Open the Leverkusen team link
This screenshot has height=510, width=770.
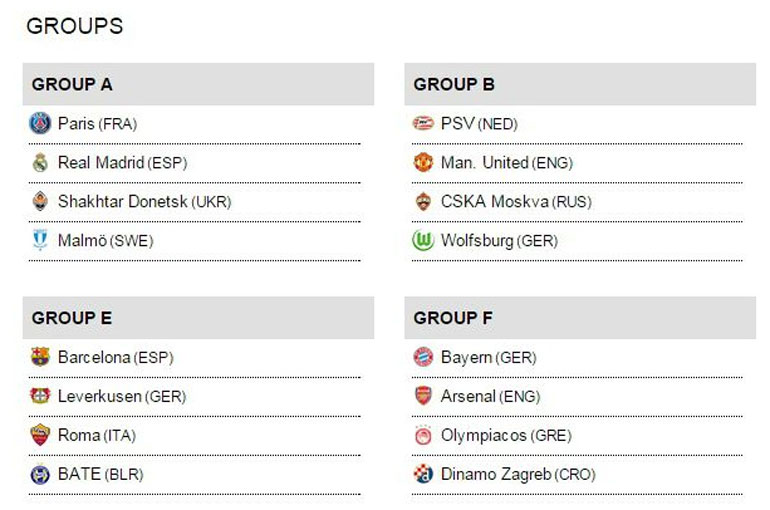pyautogui.click(x=100, y=396)
